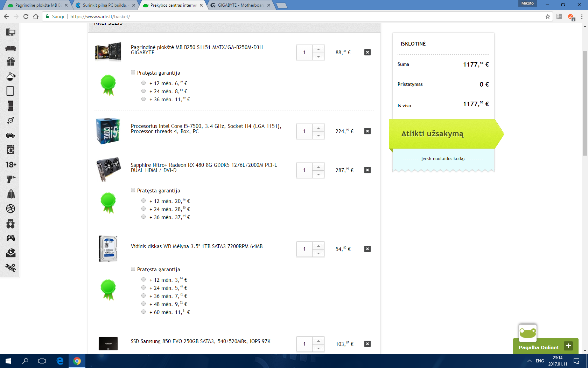Select 12 mėn. 6,19 € warranty option
The height and width of the screenshot is (368, 588).
(143, 83)
